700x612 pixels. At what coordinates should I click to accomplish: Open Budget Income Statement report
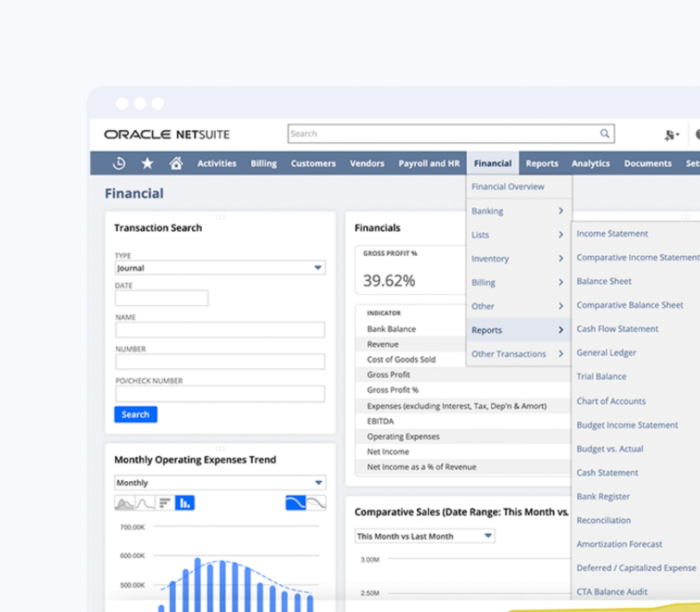627,425
